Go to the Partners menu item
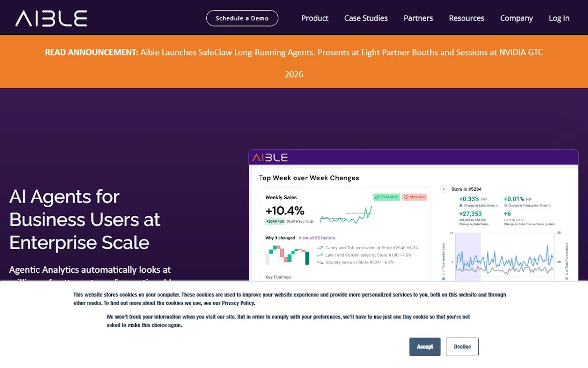 pyautogui.click(x=418, y=18)
